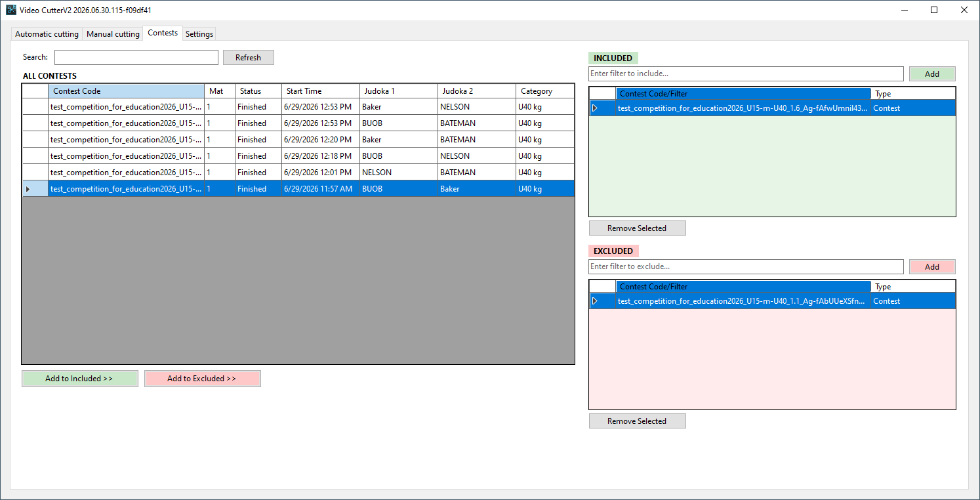Maximize the Video Cutter window

coord(934,10)
